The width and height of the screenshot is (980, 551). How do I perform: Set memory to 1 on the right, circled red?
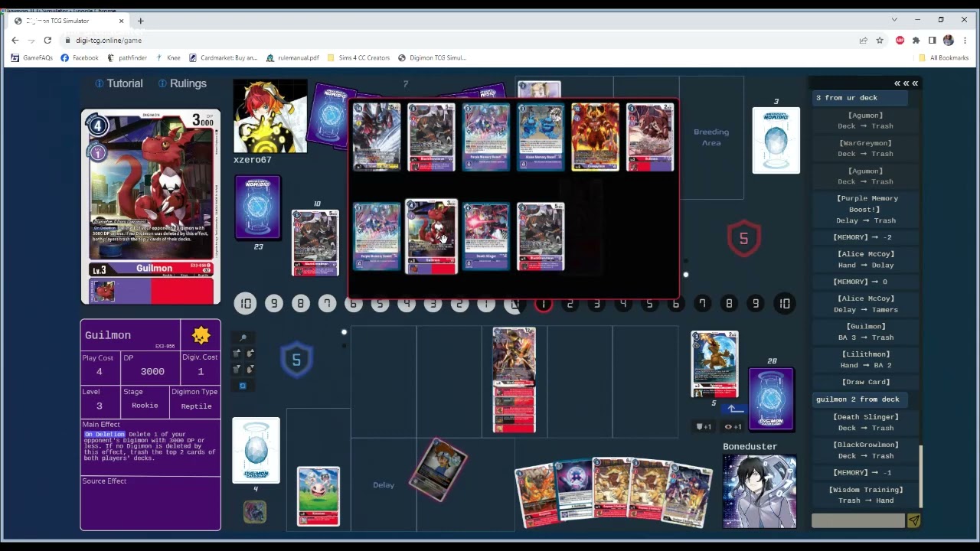543,304
